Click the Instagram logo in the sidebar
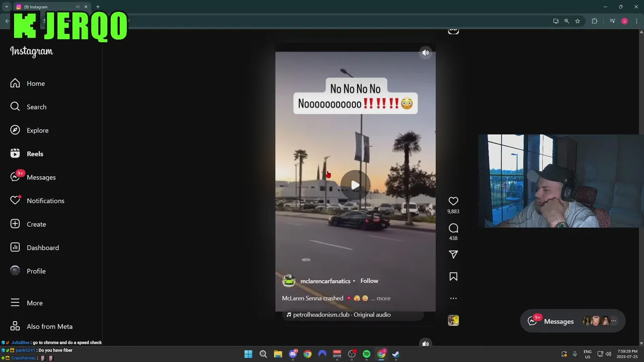Viewport: 644px width, 362px height. pos(31,51)
